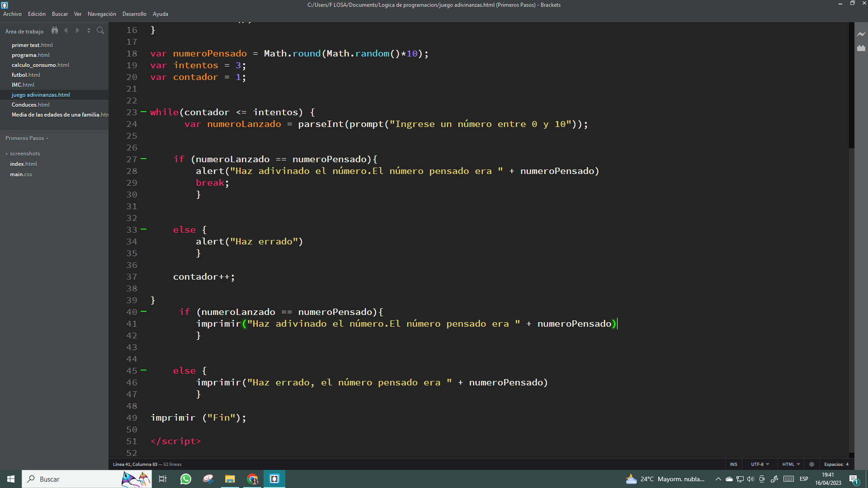Click the binoculars show-in-tree icon
The height and width of the screenshot is (488, 868).
pos(55,31)
